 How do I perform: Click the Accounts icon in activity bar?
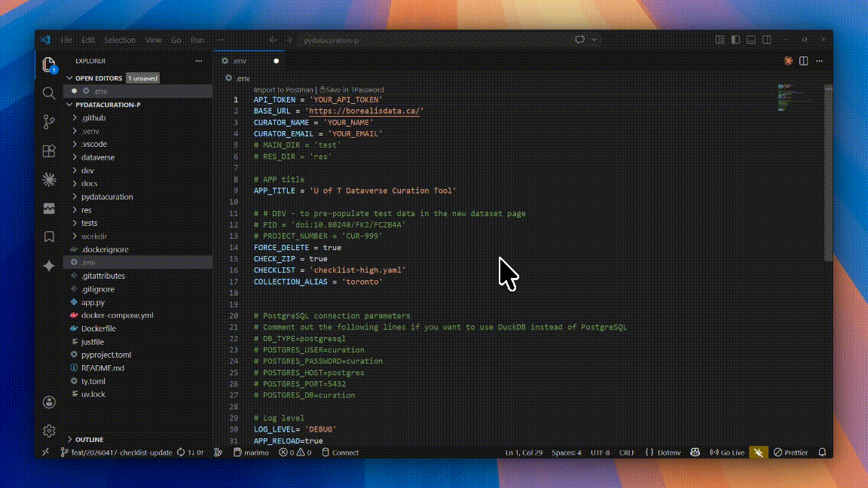(x=49, y=402)
